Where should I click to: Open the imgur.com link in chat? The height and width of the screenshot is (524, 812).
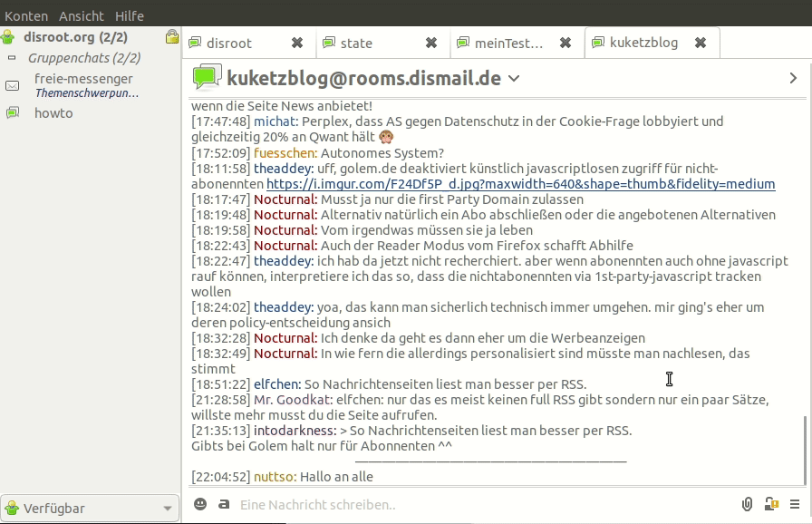click(x=520, y=184)
